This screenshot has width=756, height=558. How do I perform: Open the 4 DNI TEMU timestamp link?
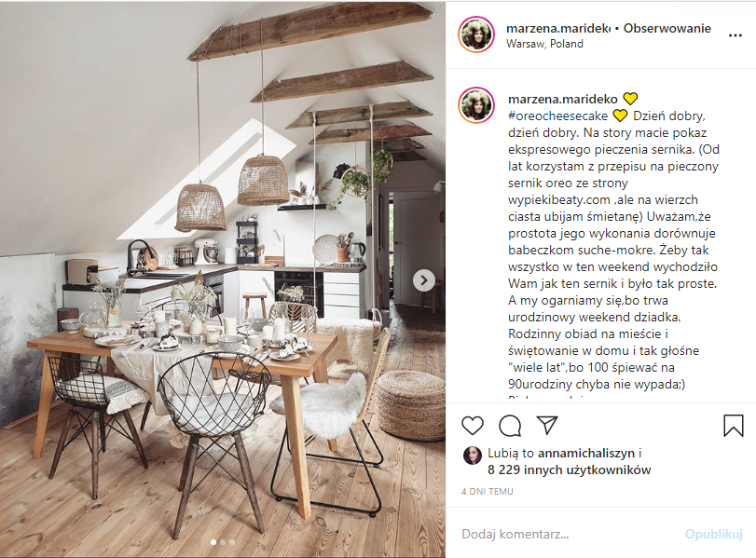487,492
